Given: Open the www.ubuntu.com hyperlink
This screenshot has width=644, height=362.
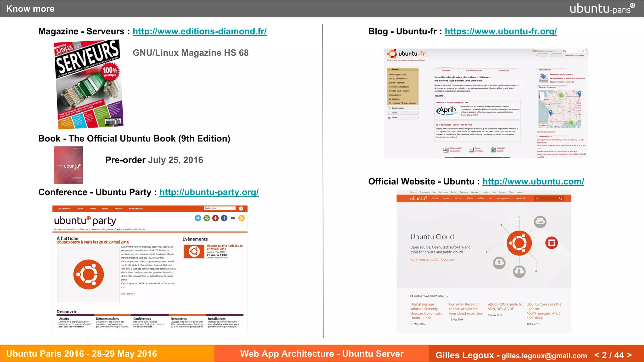Looking at the screenshot, I should (x=533, y=182).
